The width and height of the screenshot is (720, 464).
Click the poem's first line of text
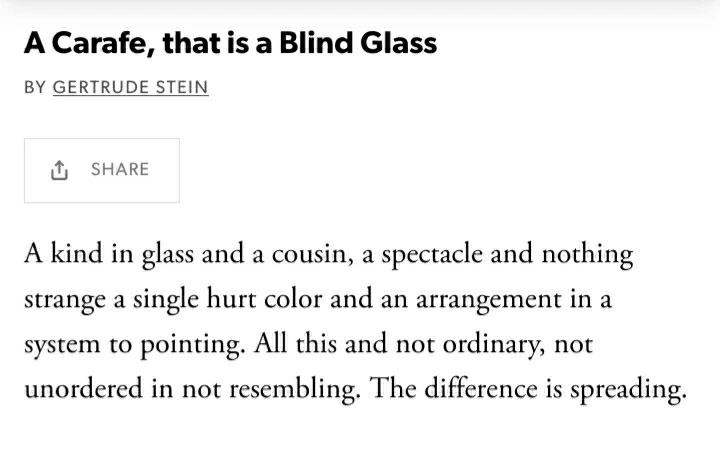pyautogui.click(x=328, y=256)
